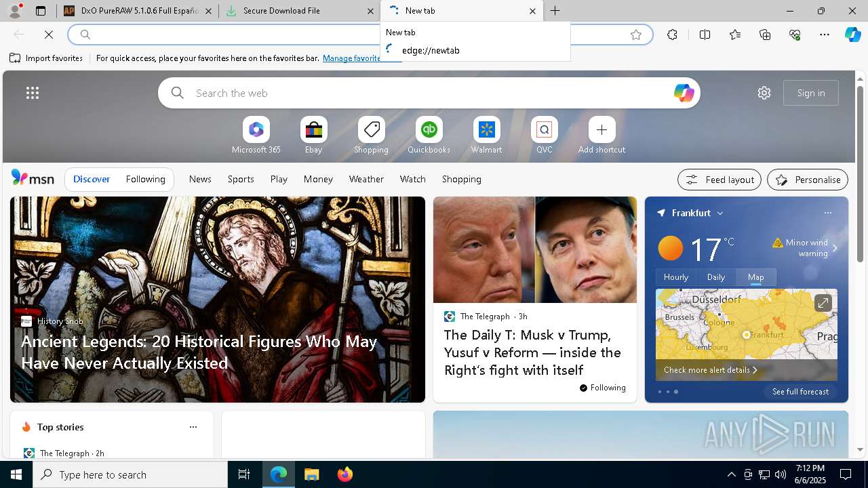Close the Secure Download File tab
Screen dimensions: 868x488
[370, 11]
